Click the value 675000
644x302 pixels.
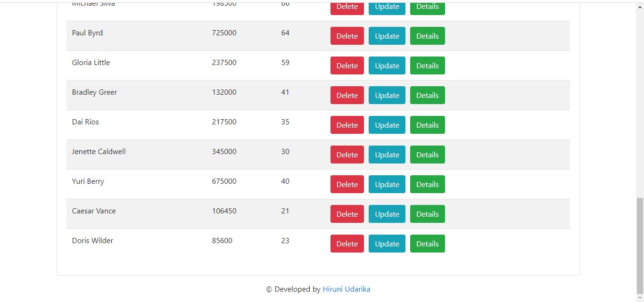pyautogui.click(x=224, y=181)
